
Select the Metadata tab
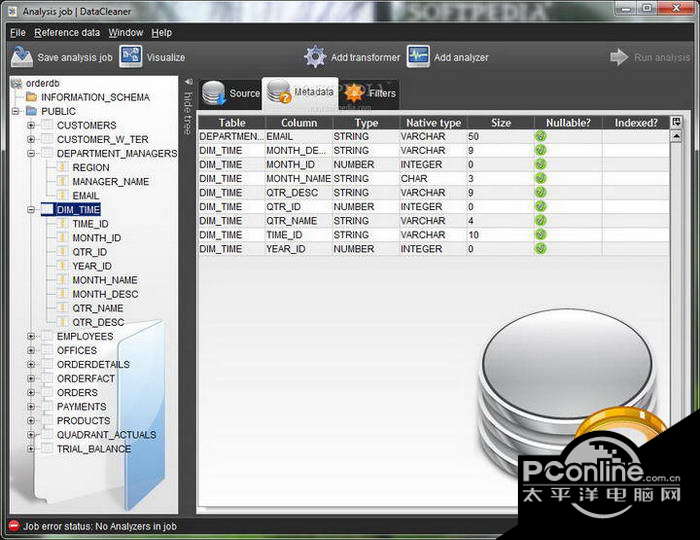(x=300, y=92)
